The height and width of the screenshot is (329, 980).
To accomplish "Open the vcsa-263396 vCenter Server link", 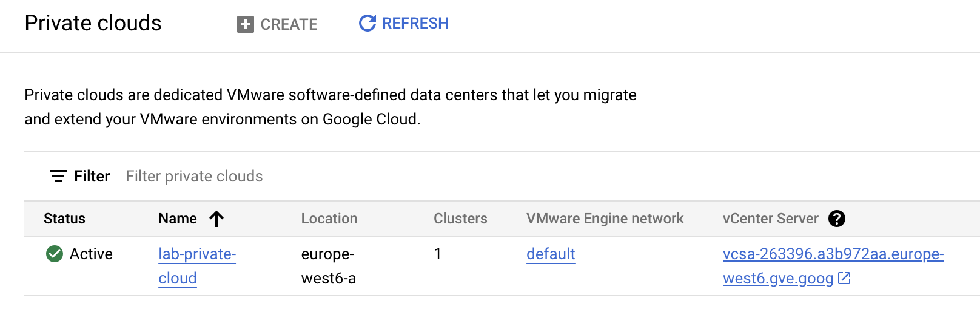I will [833, 266].
